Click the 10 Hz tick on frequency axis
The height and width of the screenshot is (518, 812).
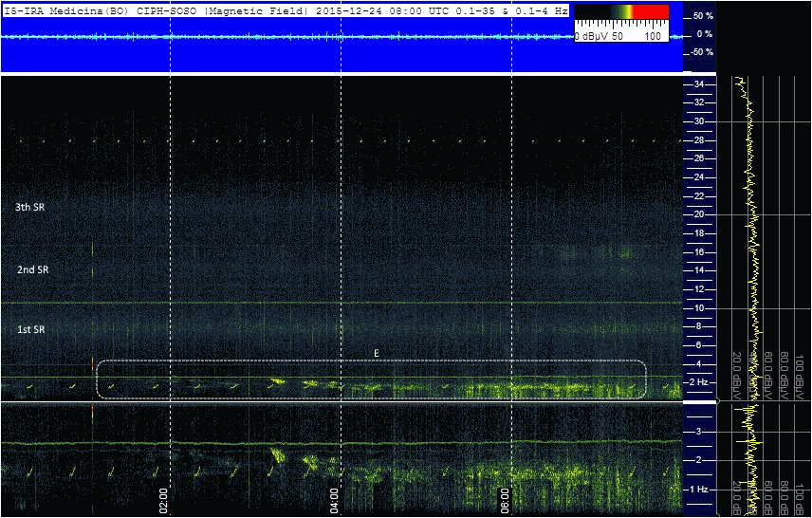coord(698,308)
